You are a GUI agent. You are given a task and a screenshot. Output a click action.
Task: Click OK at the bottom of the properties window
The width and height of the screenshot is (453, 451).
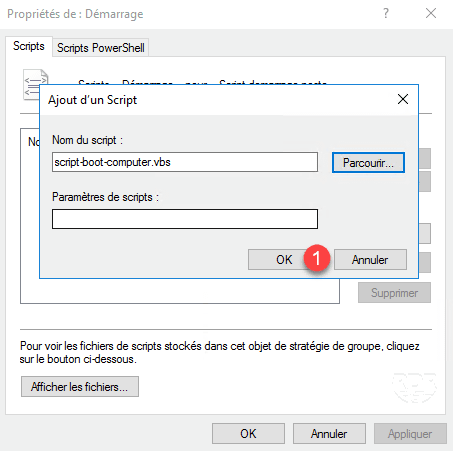[248, 434]
